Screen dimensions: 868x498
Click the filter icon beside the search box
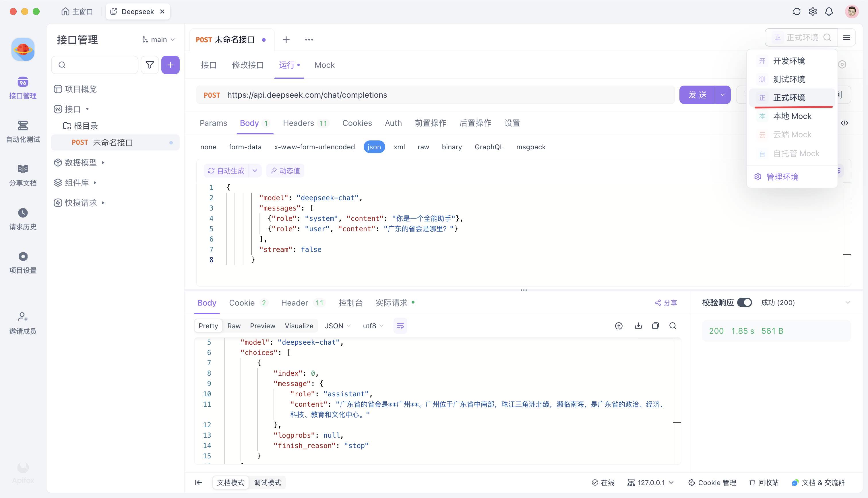pyautogui.click(x=150, y=65)
